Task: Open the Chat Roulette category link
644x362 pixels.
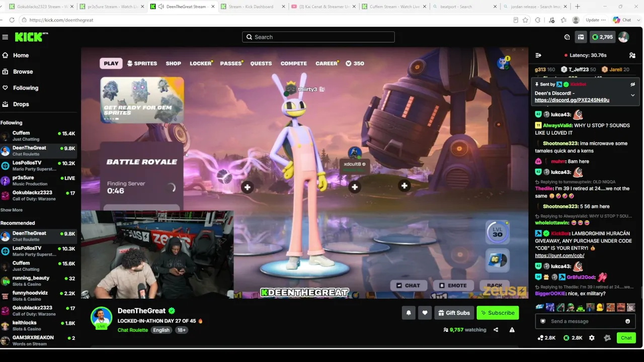Action: (x=133, y=330)
